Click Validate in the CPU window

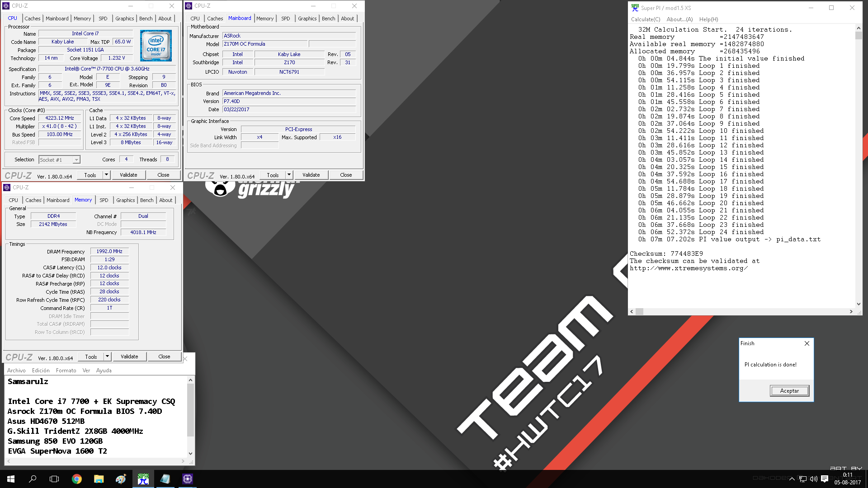point(128,175)
